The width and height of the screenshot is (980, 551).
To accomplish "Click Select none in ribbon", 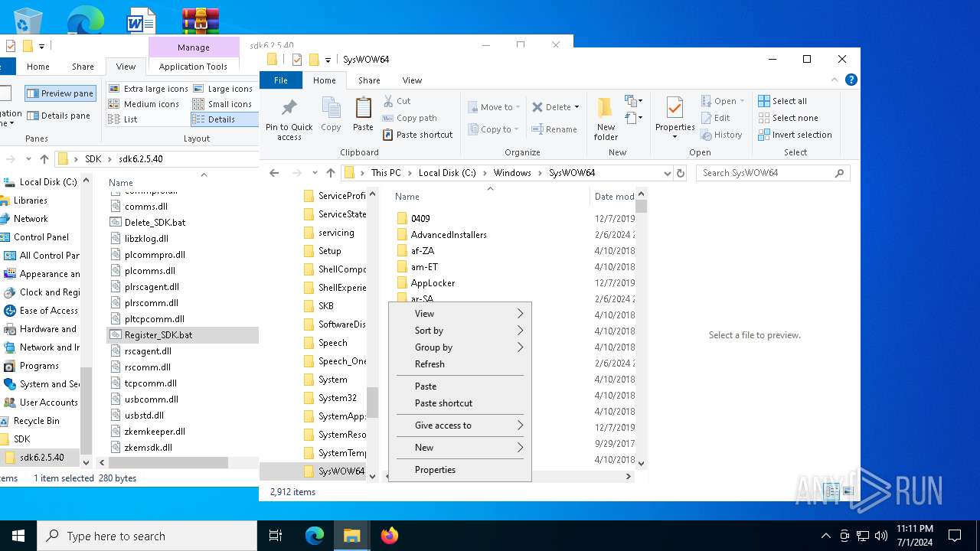I will 788,118.
